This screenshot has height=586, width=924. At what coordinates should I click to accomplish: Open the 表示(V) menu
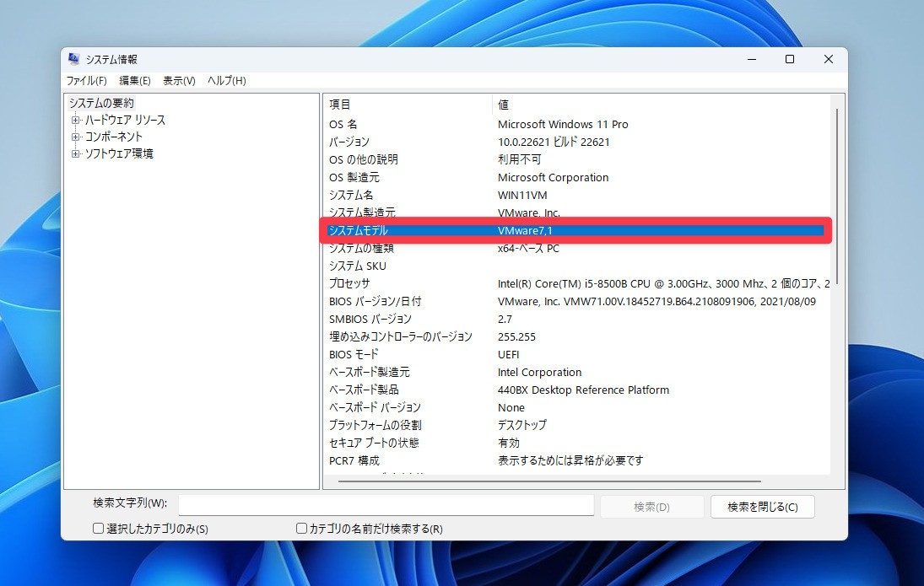click(x=179, y=81)
